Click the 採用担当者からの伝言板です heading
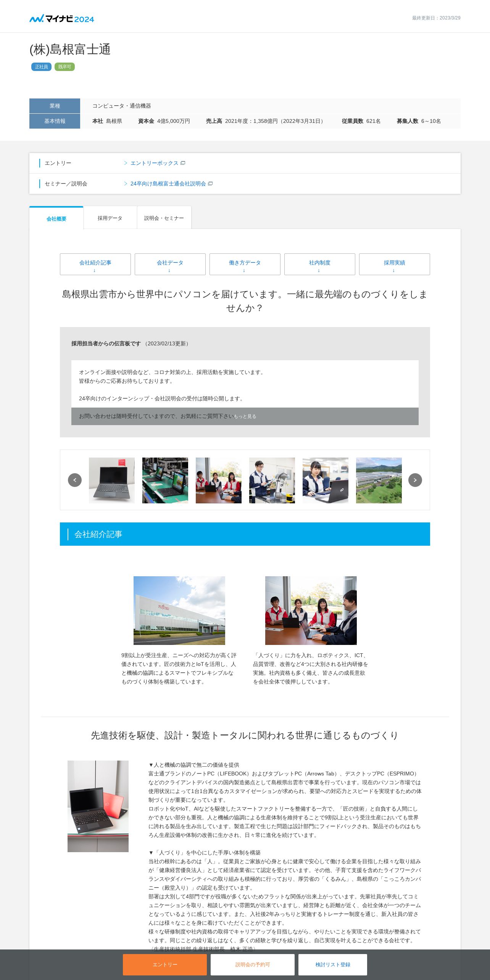The width and height of the screenshot is (490, 980). click(x=106, y=343)
